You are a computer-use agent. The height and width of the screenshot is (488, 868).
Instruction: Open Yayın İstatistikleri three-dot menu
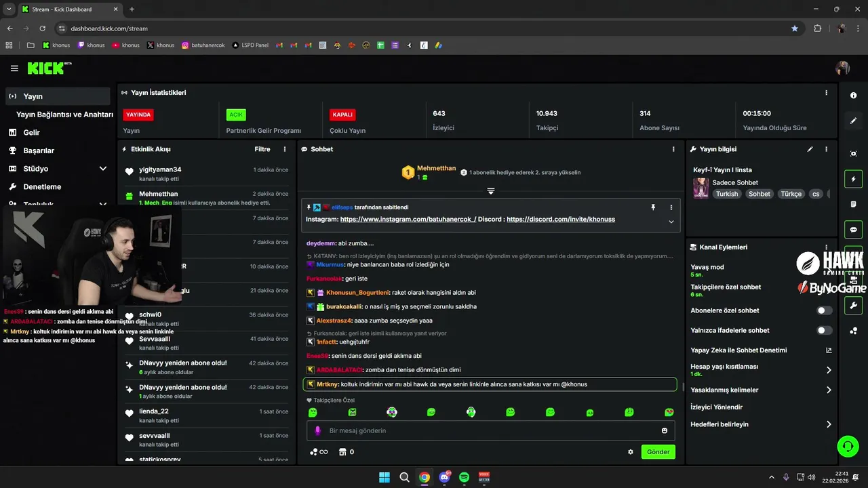[x=826, y=93]
